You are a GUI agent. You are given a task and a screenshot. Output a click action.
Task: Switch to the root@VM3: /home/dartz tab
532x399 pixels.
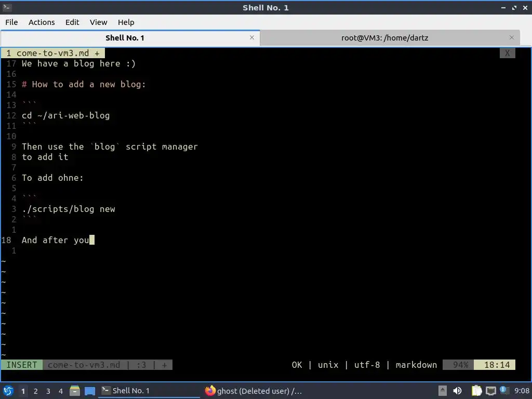click(385, 37)
